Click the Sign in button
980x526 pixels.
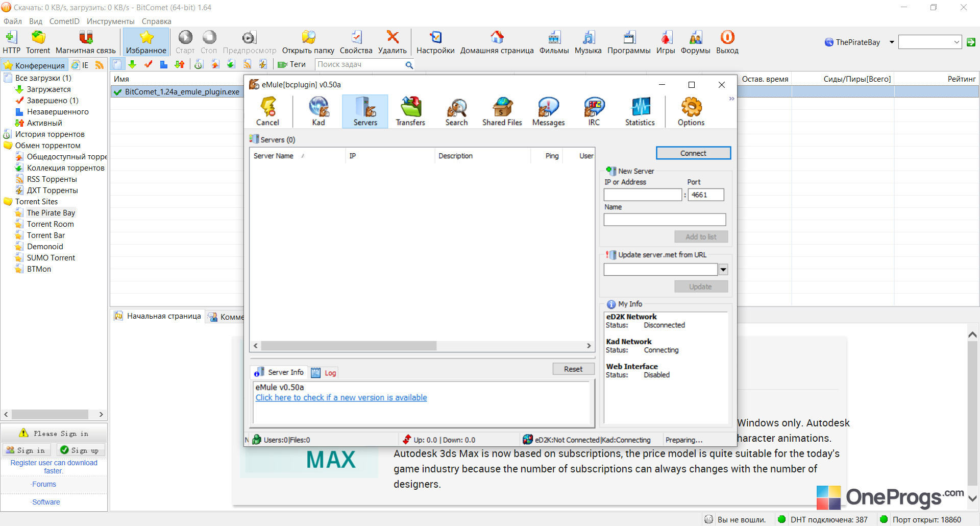26,450
